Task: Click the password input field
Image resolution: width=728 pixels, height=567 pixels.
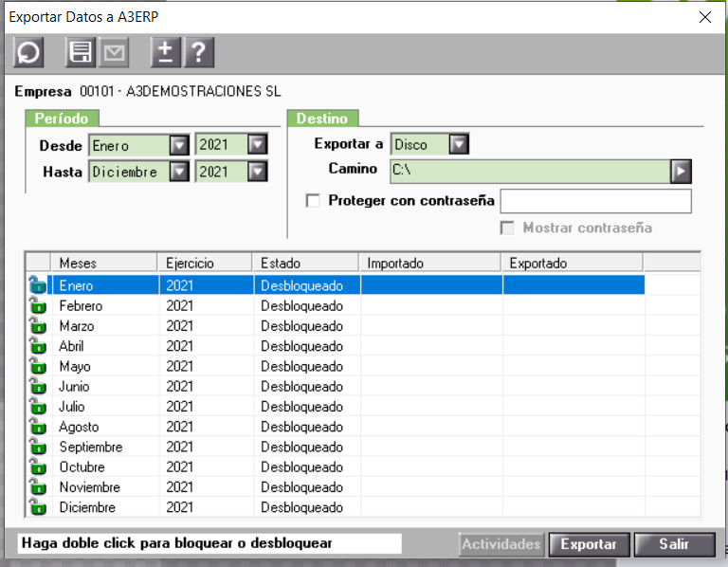Action: click(595, 201)
